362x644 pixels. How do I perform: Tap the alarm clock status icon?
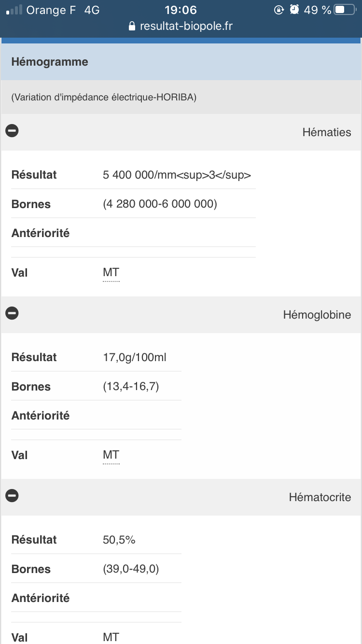tap(294, 10)
